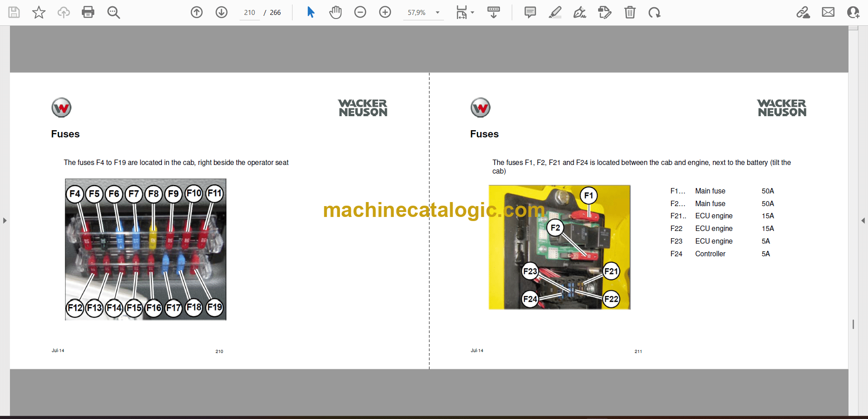
Task: Print the document using the printer icon
Action: click(x=88, y=12)
